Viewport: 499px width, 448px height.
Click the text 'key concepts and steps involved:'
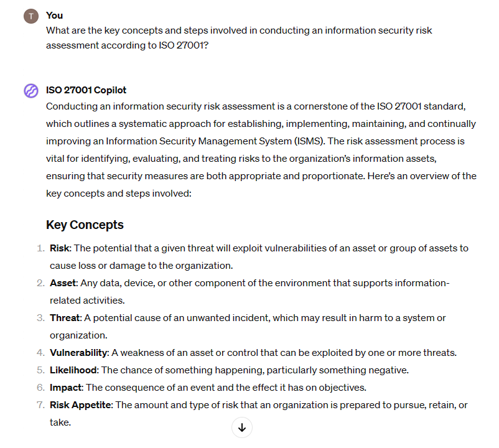[x=119, y=194]
